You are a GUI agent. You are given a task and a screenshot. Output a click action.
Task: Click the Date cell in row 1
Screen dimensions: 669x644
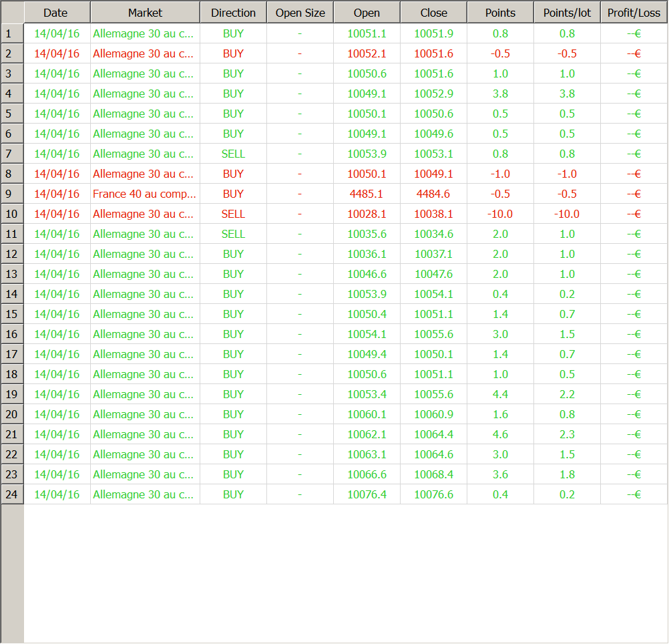tap(57, 33)
